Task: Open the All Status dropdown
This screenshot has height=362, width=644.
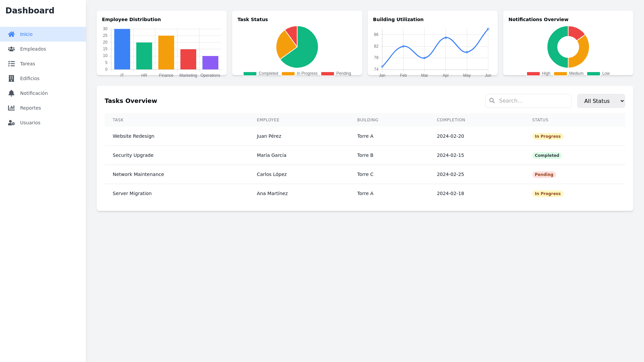Action: [x=601, y=101]
